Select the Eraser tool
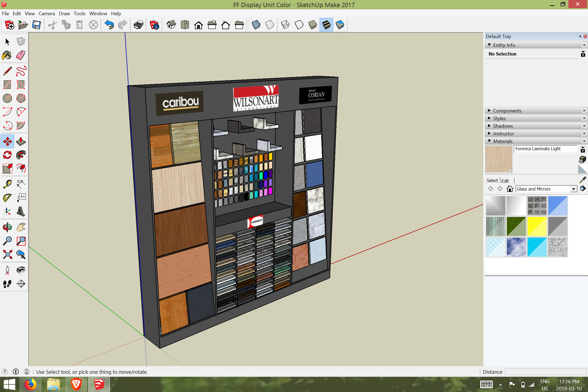Viewport: 588px width, 392px height. click(x=21, y=56)
